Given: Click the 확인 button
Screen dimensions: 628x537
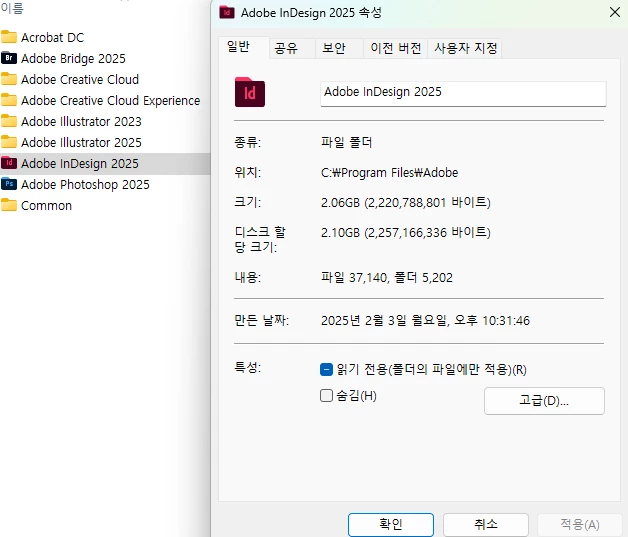Looking at the screenshot, I should (x=391, y=524).
